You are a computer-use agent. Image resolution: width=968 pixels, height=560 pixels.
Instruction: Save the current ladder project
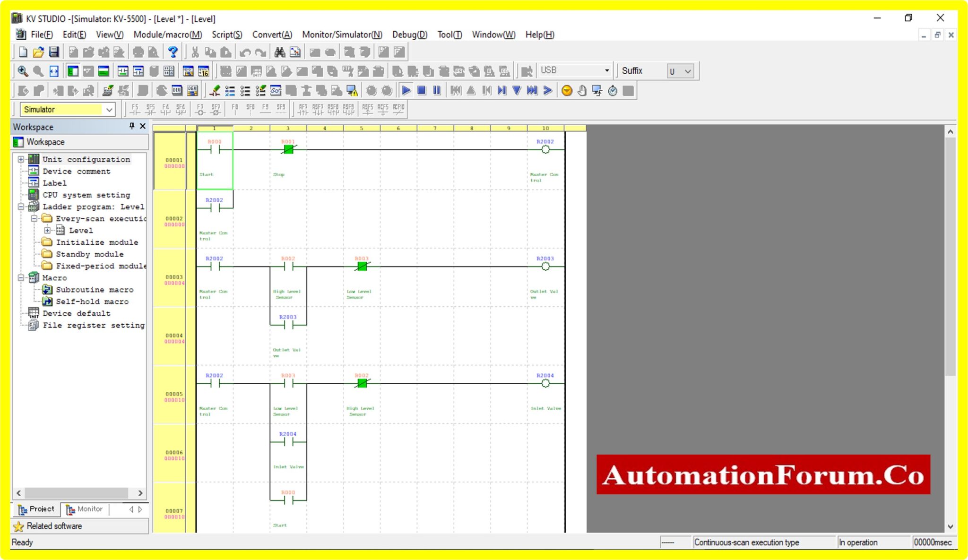(53, 52)
